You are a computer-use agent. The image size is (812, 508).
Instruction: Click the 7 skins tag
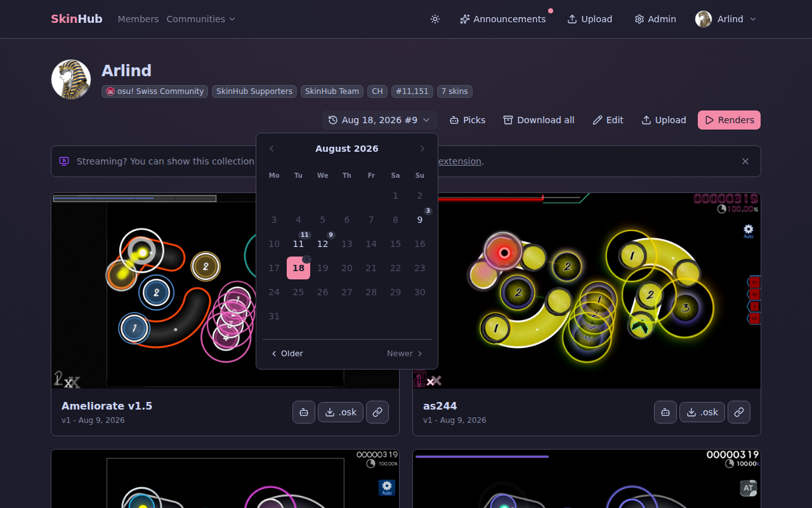[x=455, y=91]
